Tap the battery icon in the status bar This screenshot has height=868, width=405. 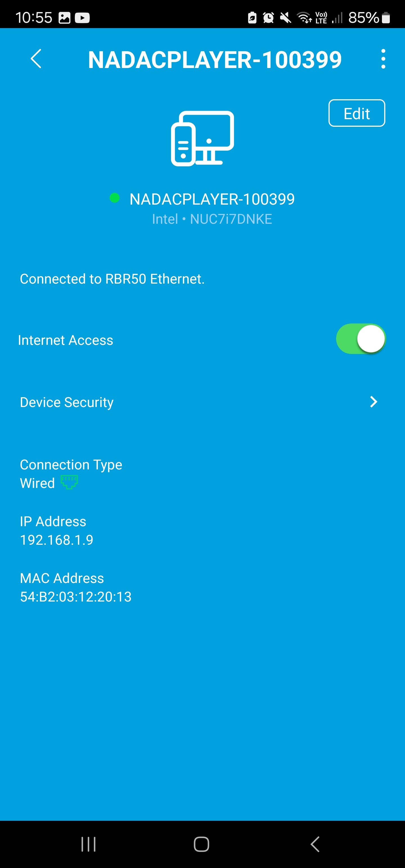[386, 17]
